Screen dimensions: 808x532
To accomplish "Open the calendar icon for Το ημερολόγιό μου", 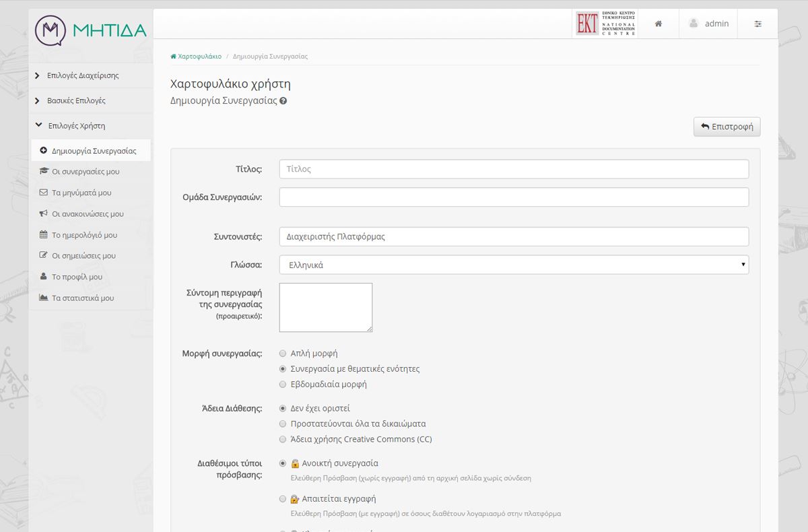I will 44,235.
